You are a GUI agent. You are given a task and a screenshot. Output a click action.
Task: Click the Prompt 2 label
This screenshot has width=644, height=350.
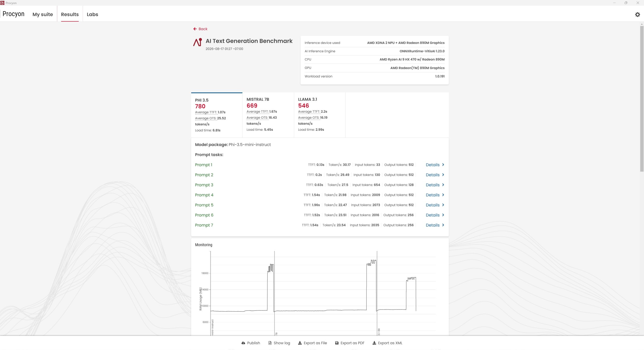pyautogui.click(x=204, y=175)
